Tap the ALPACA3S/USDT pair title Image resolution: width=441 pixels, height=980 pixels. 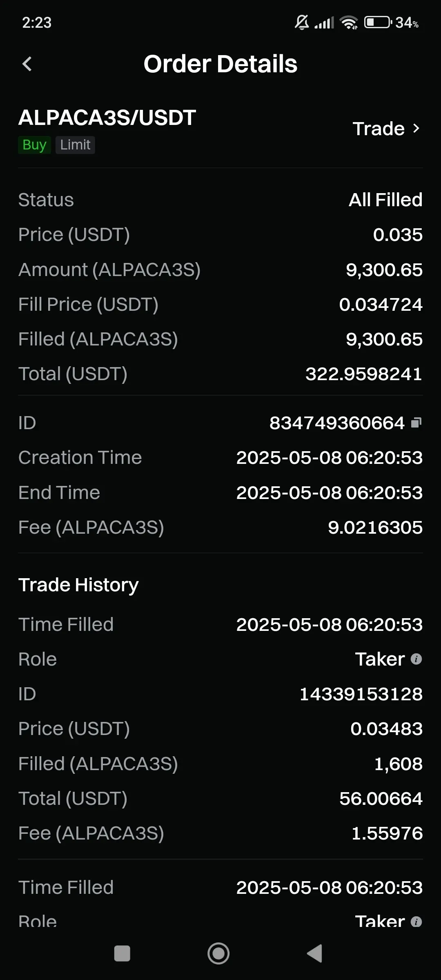(107, 118)
